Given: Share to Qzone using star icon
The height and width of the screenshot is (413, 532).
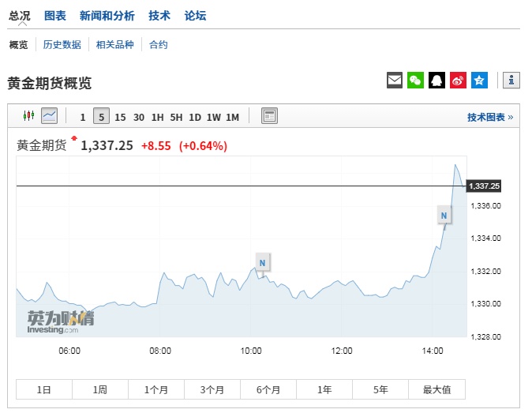Looking at the screenshot, I should (x=480, y=80).
